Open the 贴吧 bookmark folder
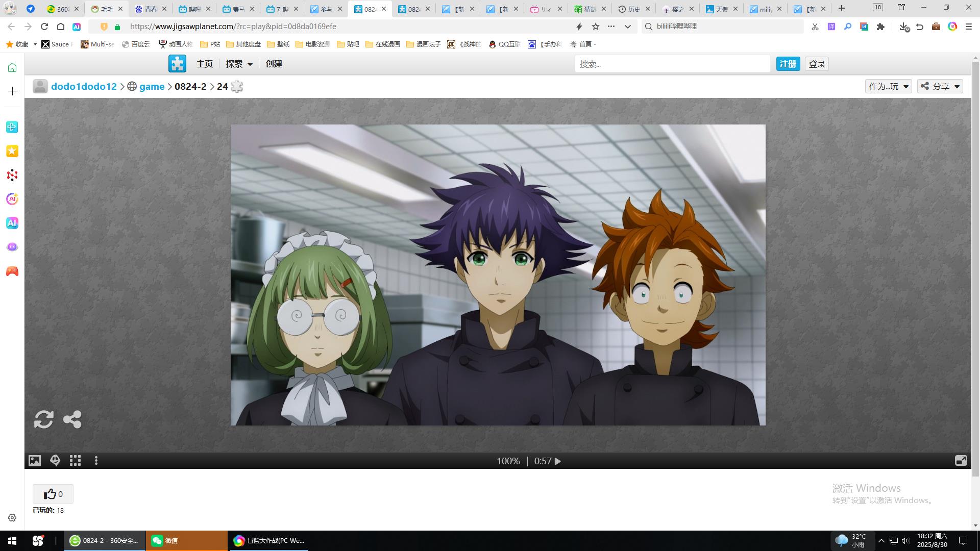980x551 pixels. click(x=348, y=44)
